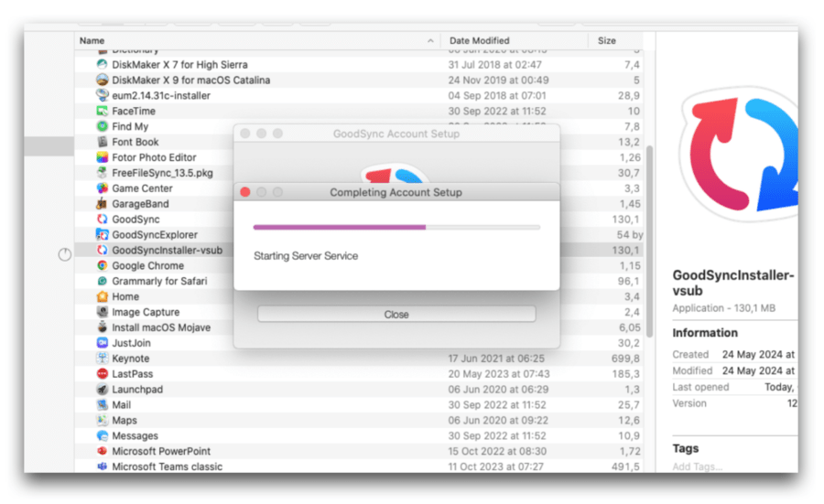Select the DiskMaker X 9 for macOS Catalina icon
Image resolution: width=824 pixels, height=504 pixels.
(x=102, y=80)
